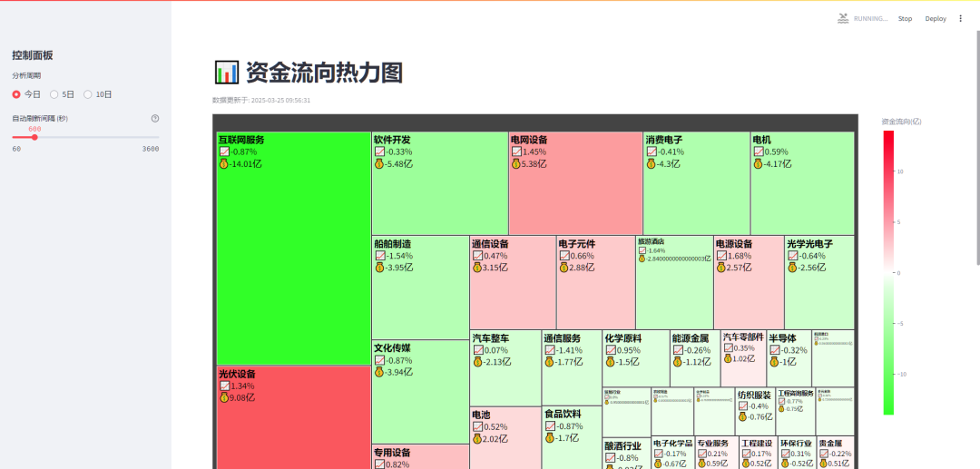Click the bar chart emoji in the title
980x469 pixels.
click(226, 73)
